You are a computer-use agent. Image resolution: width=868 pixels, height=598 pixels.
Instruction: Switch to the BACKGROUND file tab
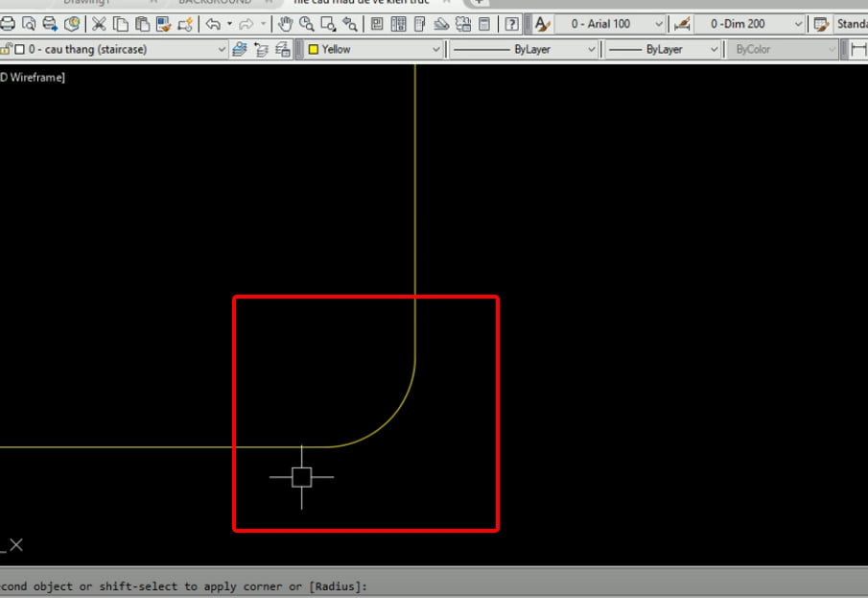click(x=215, y=2)
